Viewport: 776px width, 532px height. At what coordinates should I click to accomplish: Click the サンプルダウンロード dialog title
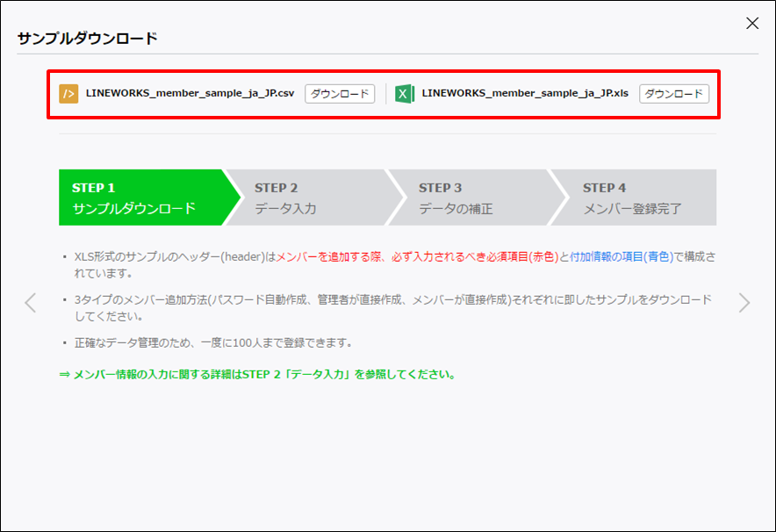[x=87, y=39]
